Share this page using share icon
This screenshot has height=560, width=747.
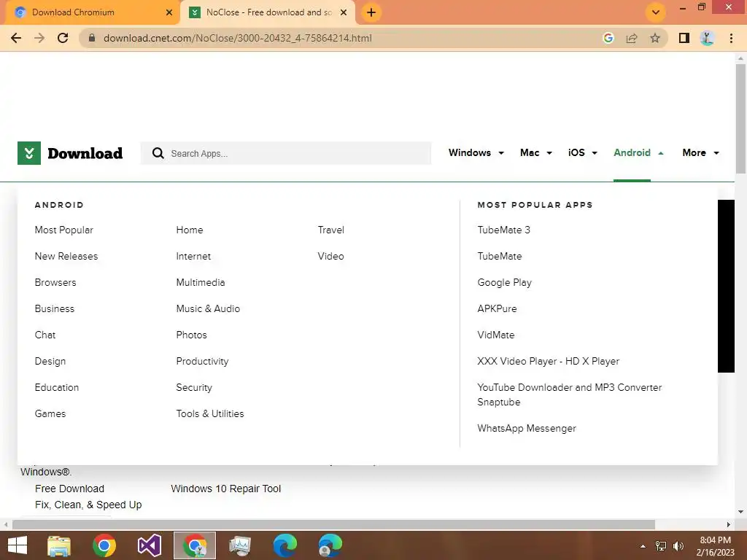coord(632,38)
